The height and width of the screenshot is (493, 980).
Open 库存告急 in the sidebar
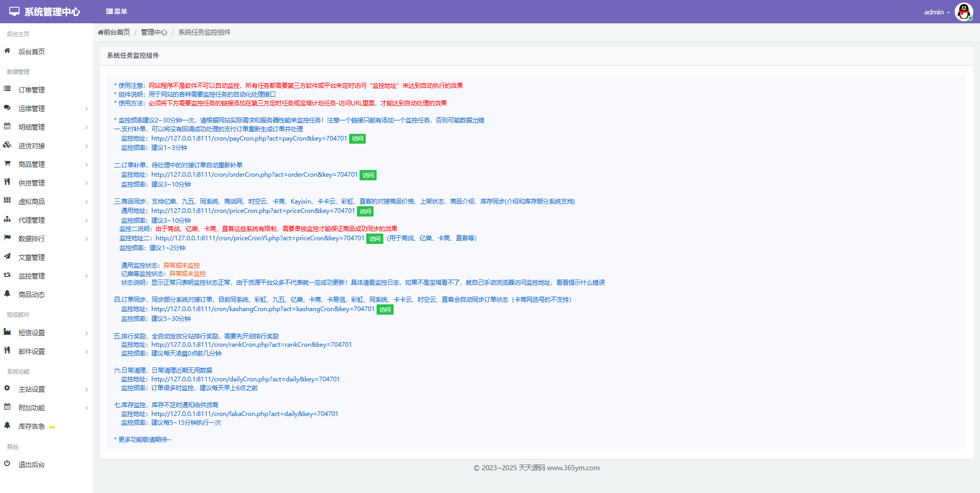[32, 426]
